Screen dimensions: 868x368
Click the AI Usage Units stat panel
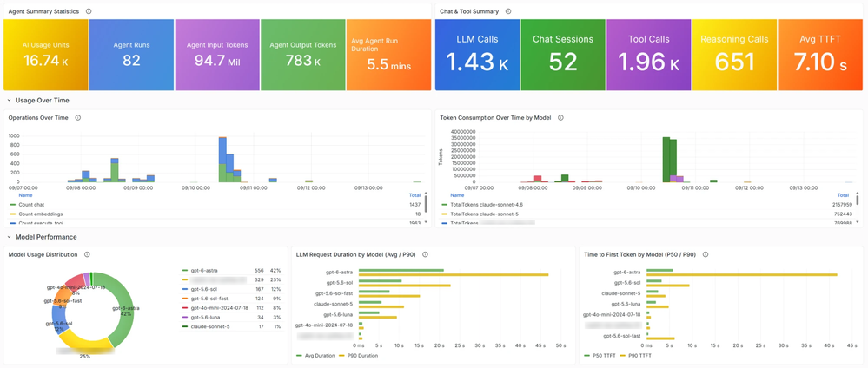(45, 55)
